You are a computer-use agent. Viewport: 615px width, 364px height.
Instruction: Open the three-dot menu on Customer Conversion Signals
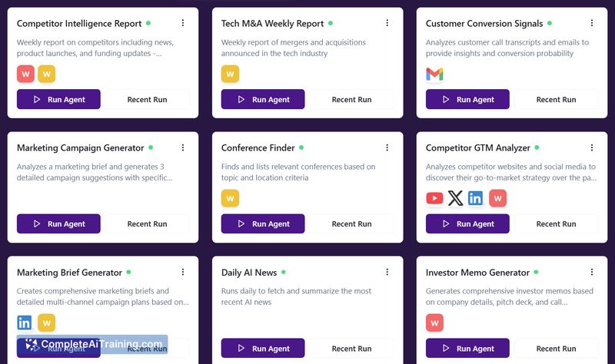[592, 23]
